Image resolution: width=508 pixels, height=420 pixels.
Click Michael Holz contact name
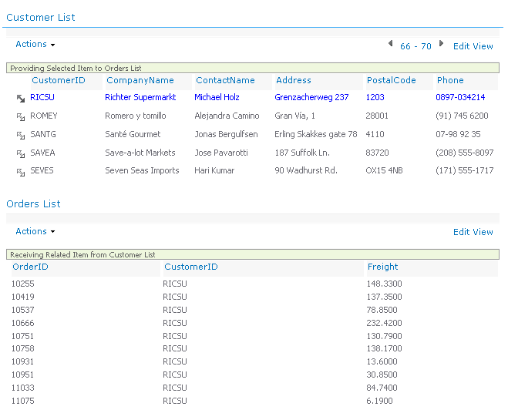pyautogui.click(x=217, y=97)
